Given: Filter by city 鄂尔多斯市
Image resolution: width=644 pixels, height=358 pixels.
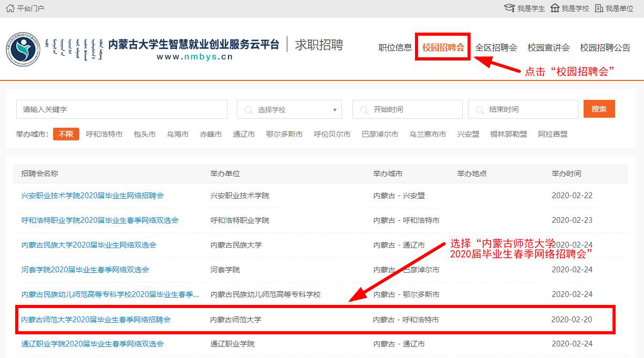Looking at the screenshot, I should pos(284,134).
